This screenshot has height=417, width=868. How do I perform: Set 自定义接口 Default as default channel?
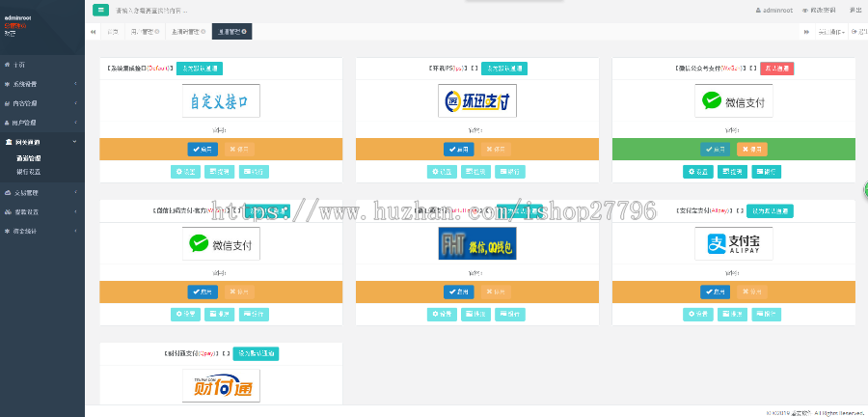click(x=200, y=69)
